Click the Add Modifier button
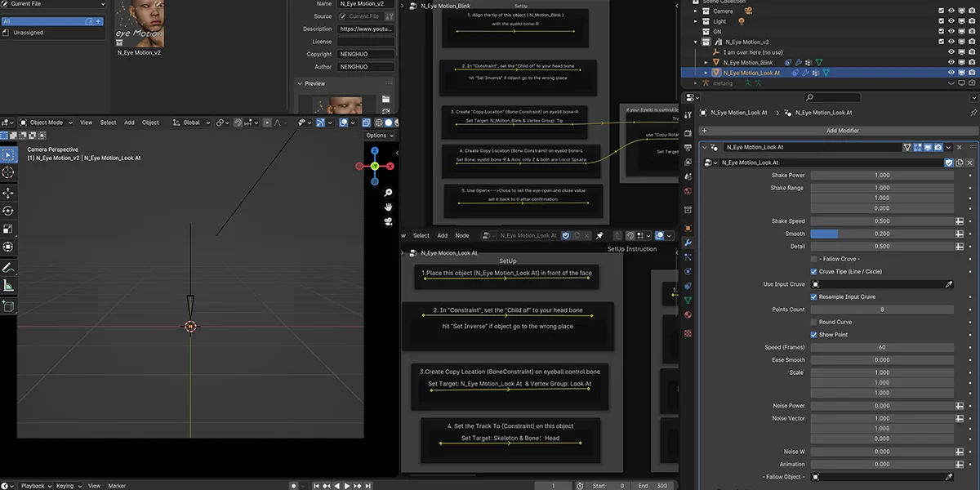 tap(842, 130)
